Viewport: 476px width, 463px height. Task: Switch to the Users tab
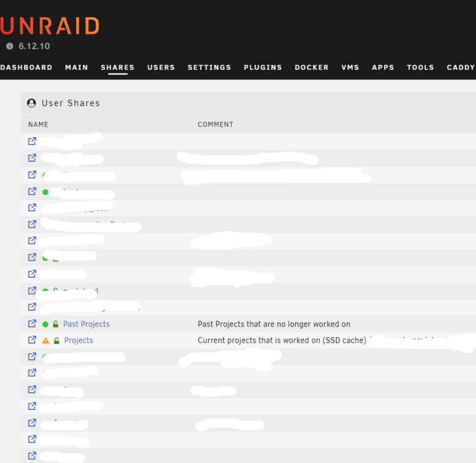161,67
